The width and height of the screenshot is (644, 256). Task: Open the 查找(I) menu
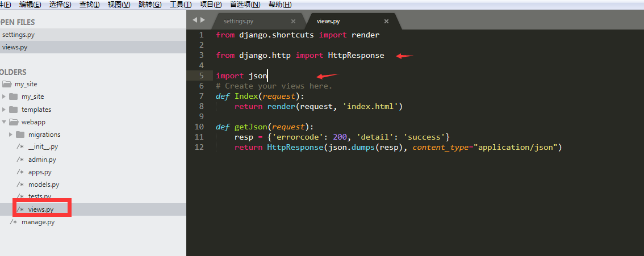point(90,5)
